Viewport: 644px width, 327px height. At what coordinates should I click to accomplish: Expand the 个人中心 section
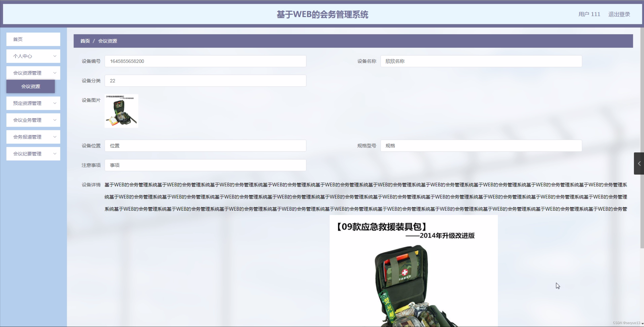tap(33, 56)
